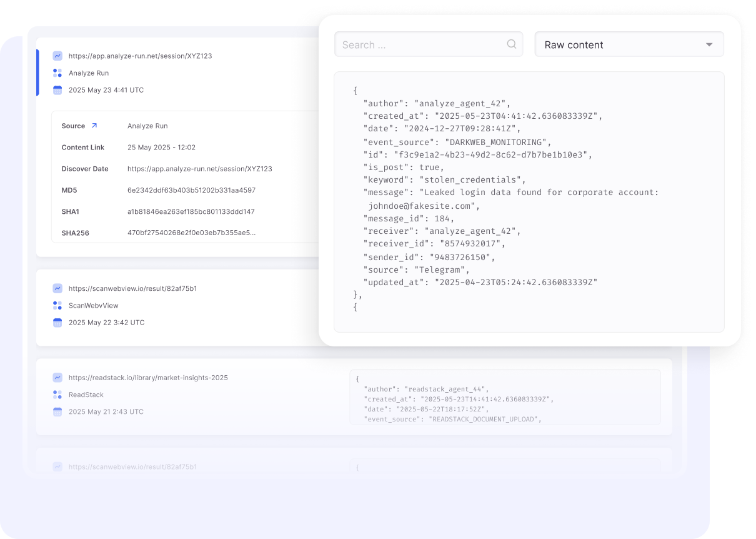Click the ScanWebvView source name label
The width and height of the screenshot is (756, 539).
pyautogui.click(x=94, y=306)
